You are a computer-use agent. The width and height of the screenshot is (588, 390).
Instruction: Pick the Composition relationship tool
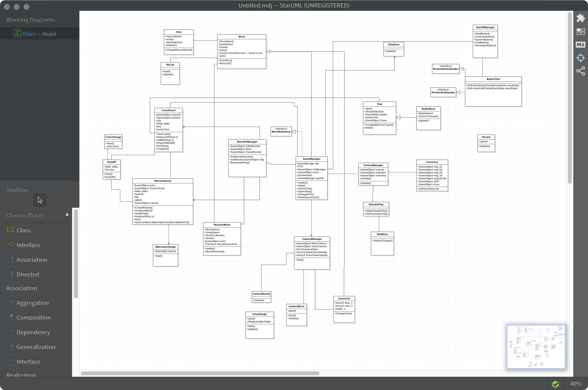(x=33, y=317)
